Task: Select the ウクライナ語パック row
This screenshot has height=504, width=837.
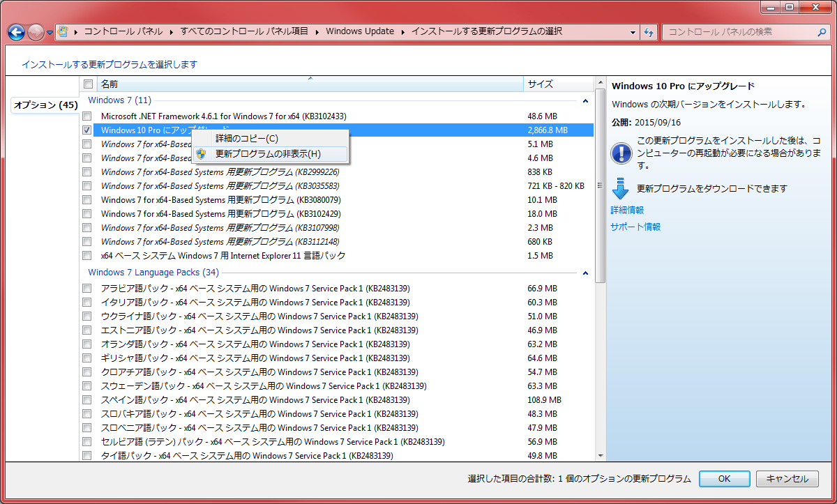Action: (338, 316)
